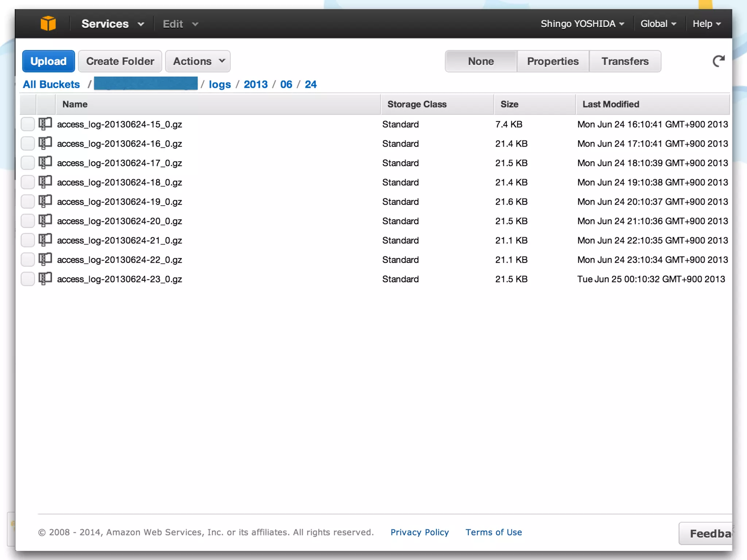Select checkbox beside access_log-20130624-20_0.gz

28,221
